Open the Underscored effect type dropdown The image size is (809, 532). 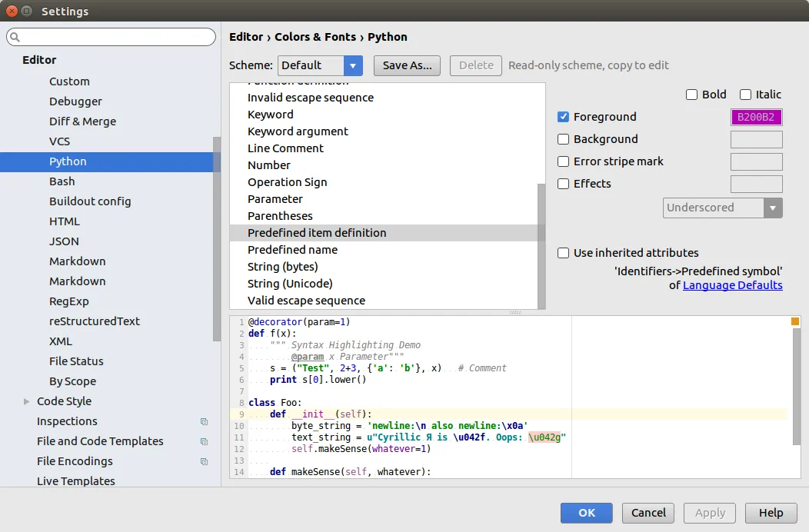[722, 208]
